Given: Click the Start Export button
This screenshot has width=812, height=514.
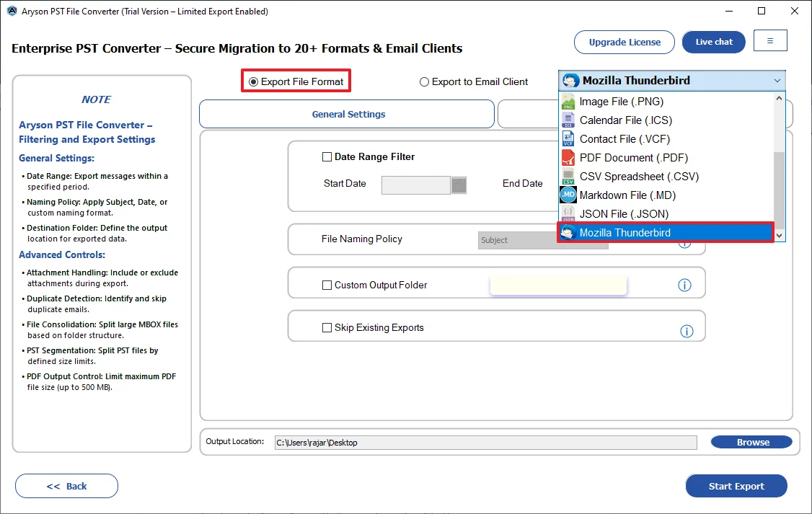Looking at the screenshot, I should pos(736,486).
